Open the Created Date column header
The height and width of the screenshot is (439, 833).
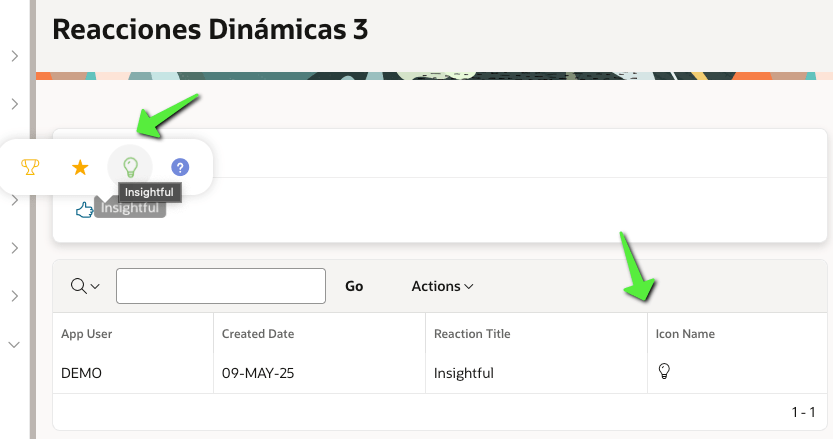tap(258, 334)
